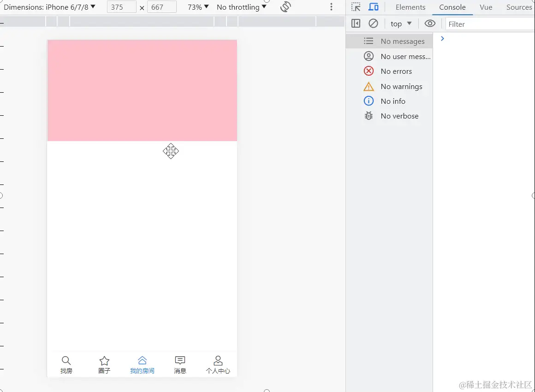Select the No messages sidebar row
This screenshot has height=392, width=535.
coord(389,42)
